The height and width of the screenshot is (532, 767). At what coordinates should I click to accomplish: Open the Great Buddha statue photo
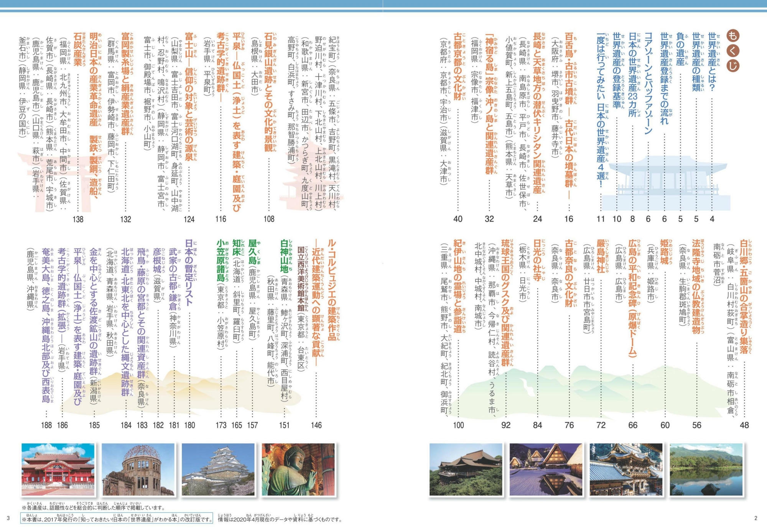[298, 470]
